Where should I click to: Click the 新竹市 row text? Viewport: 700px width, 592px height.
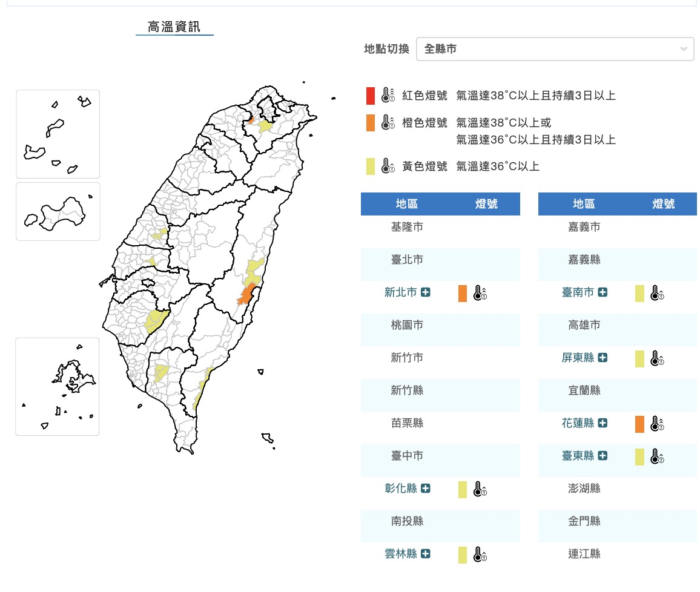click(x=407, y=358)
